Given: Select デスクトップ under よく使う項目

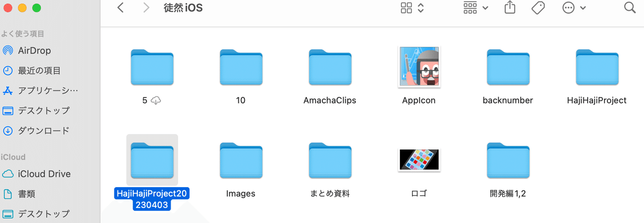Looking at the screenshot, I should click(x=36, y=110).
